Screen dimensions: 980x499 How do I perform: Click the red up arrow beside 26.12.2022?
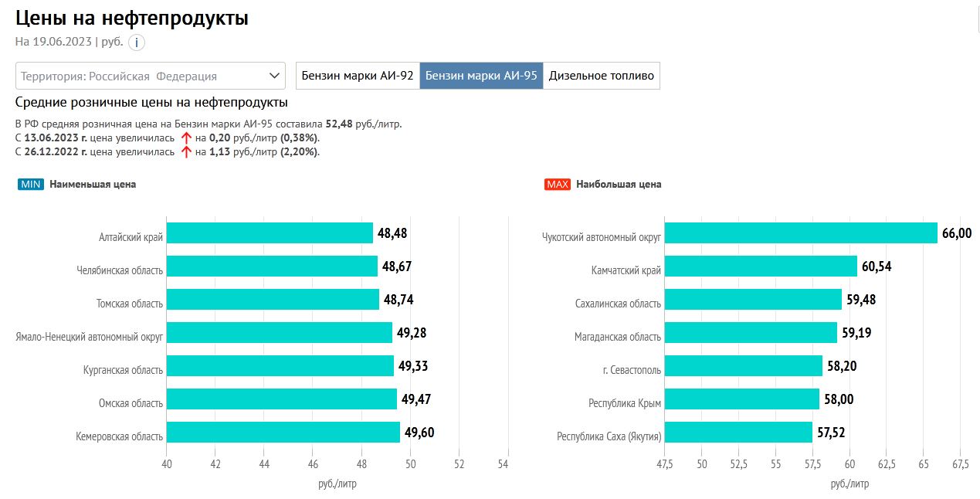(x=185, y=151)
